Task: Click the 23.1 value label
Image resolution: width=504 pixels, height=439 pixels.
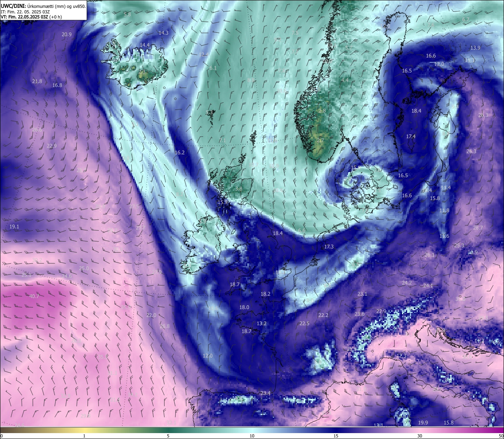Action: click(x=362, y=294)
